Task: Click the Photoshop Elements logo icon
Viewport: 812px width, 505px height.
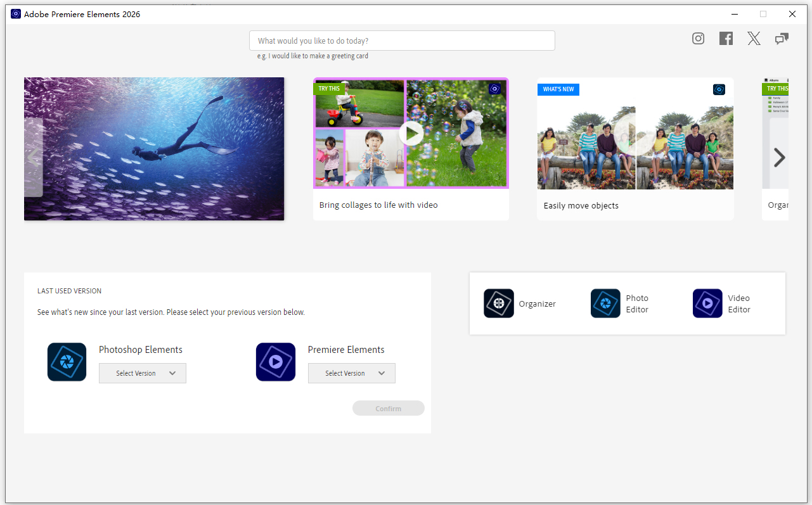Action: pos(67,362)
